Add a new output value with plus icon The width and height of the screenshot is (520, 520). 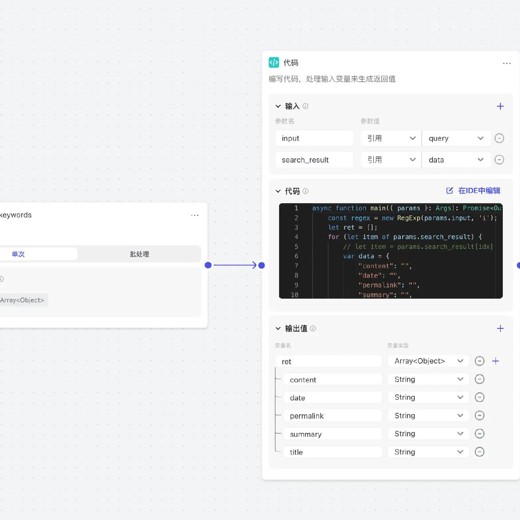point(500,328)
